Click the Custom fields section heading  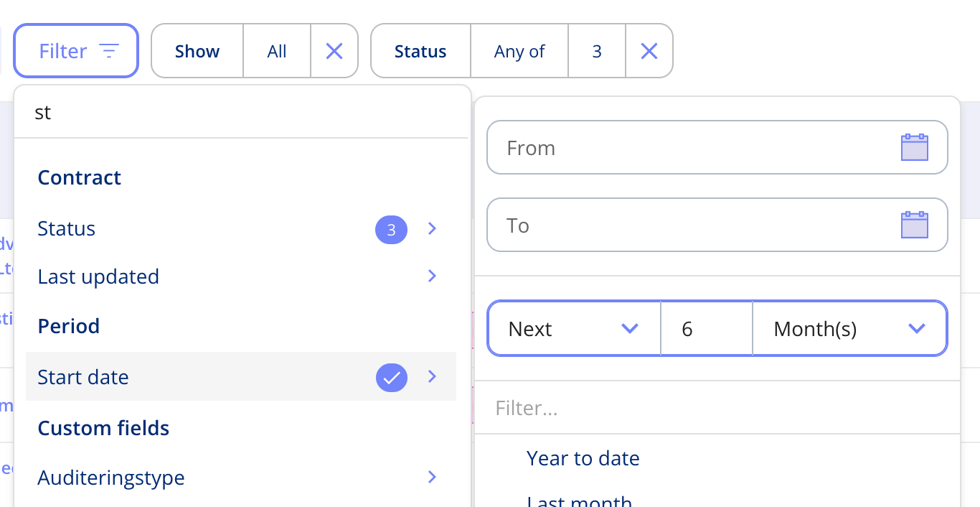click(104, 428)
